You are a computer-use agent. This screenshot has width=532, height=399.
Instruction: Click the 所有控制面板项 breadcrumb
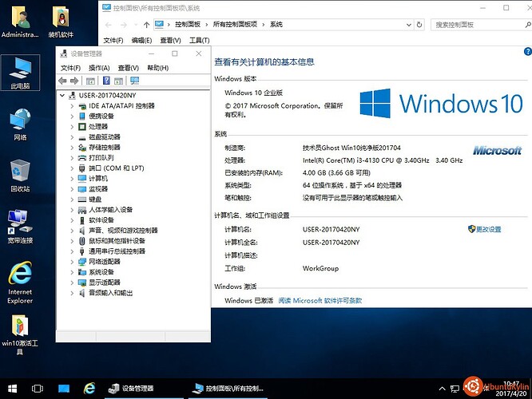[x=235, y=25]
